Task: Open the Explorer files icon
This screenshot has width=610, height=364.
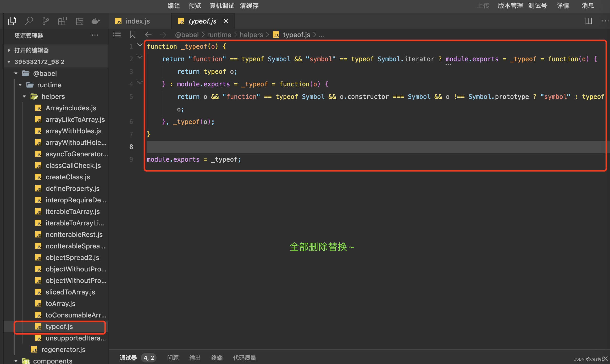Action: tap(12, 21)
